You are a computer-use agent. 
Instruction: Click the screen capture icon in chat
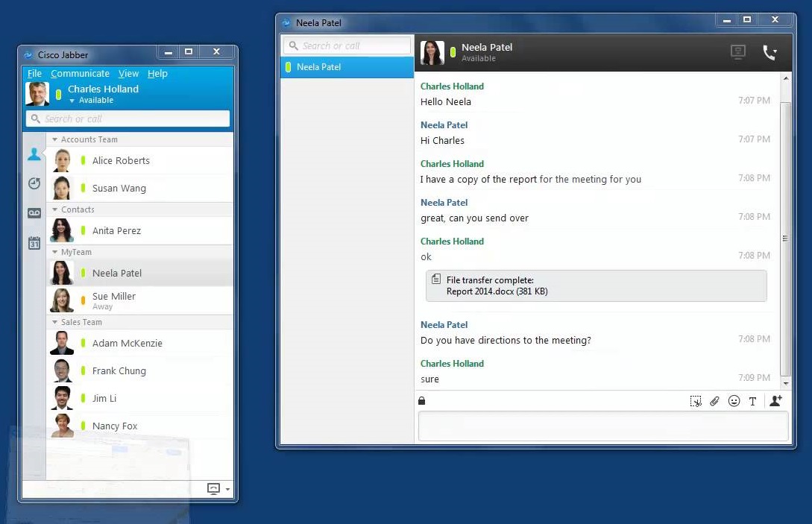[x=696, y=401]
